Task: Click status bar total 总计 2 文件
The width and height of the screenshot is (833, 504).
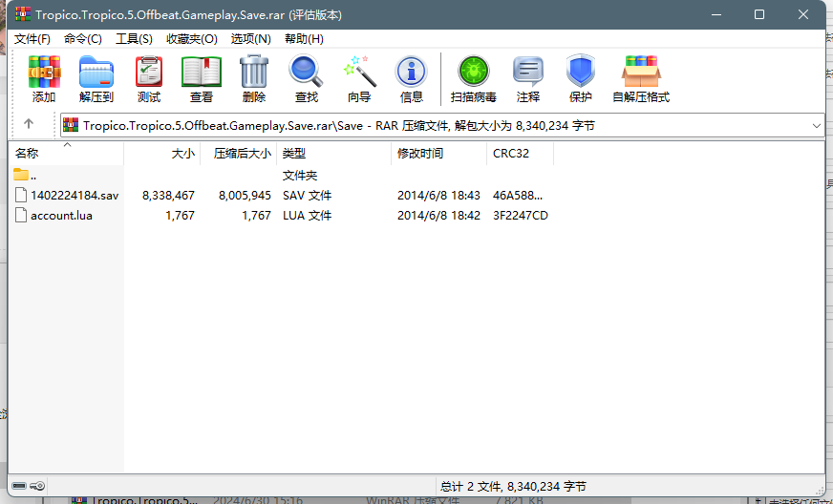Action: [x=513, y=486]
